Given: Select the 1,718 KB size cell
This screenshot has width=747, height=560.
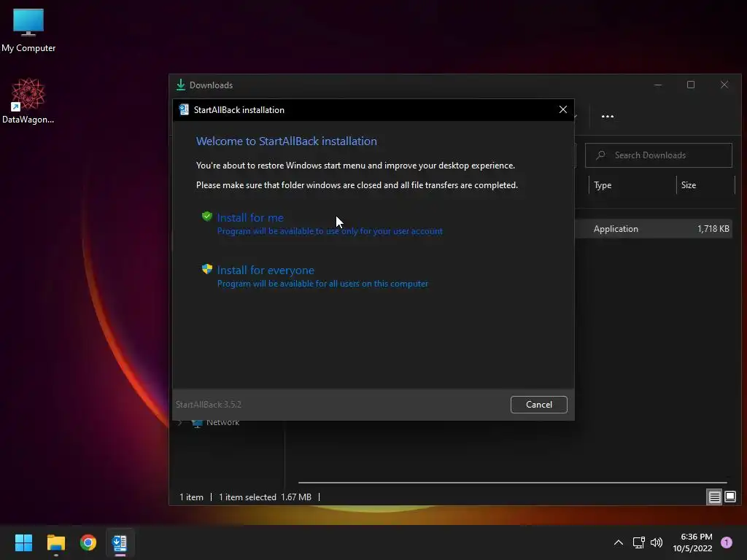Looking at the screenshot, I should click(x=713, y=228).
